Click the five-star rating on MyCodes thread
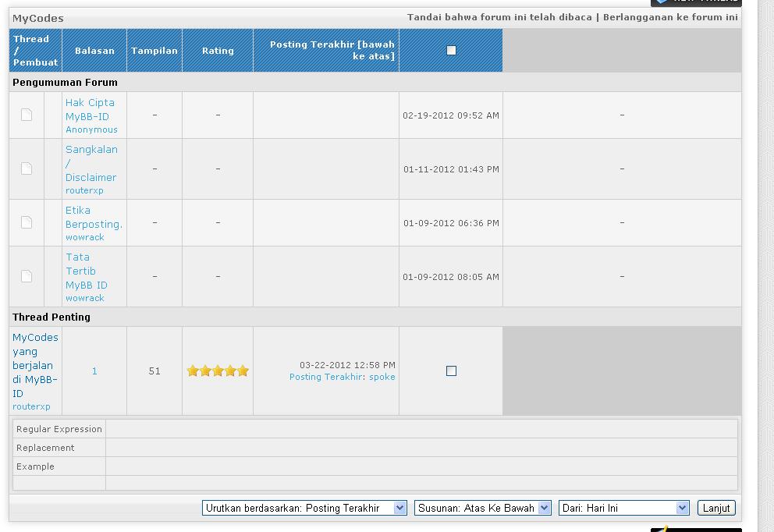Image resolution: width=774 pixels, height=532 pixels. coord(218,371)
